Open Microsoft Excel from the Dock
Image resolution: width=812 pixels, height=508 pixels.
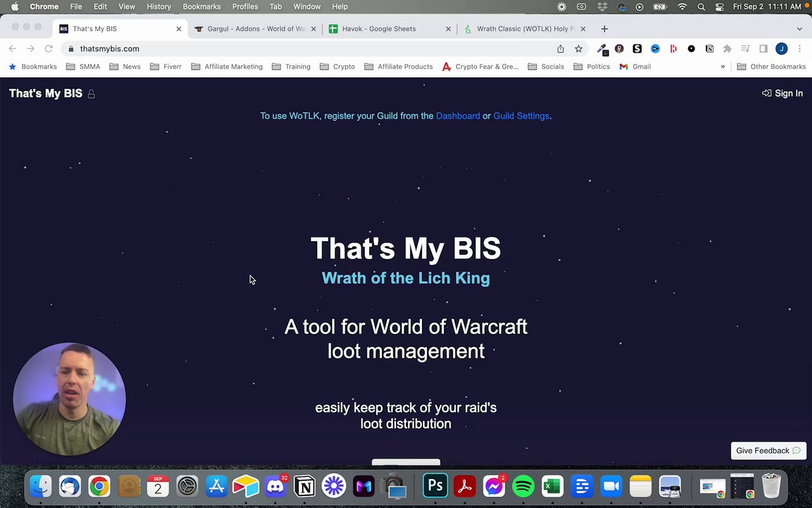552,487
